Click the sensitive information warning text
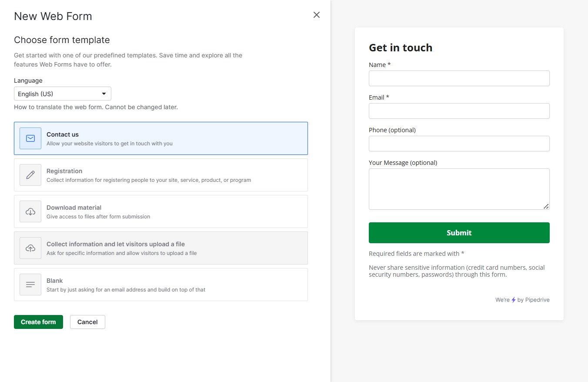The height and width of the screenshot is (382, 588). [457, 271]
